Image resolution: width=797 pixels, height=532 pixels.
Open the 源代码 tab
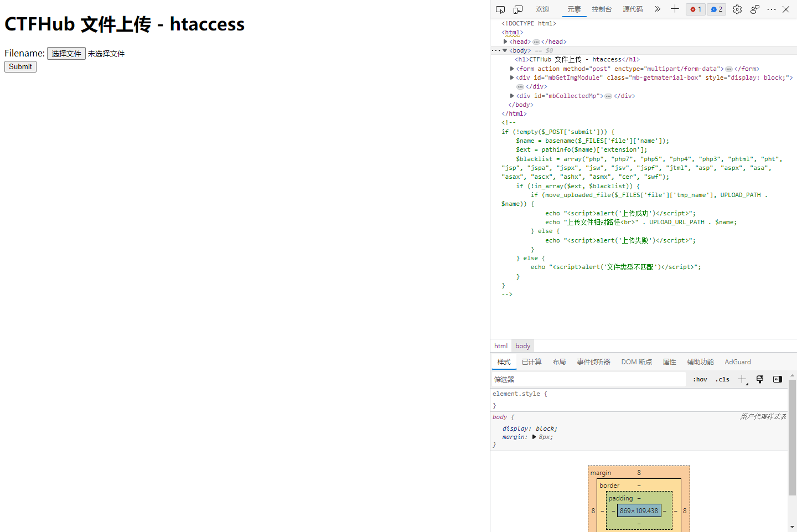[x=633, y=9]
